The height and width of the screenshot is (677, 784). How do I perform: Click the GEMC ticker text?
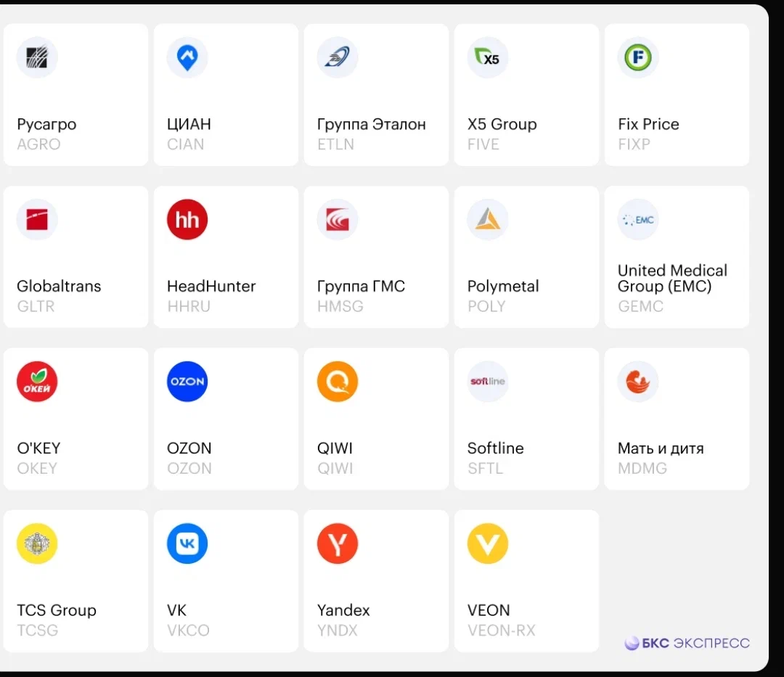point(640,306)
